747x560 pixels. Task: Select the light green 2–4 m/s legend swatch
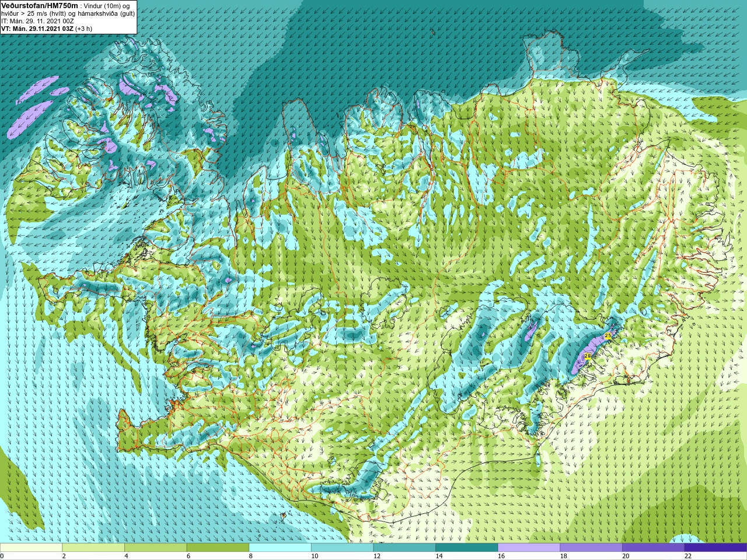(x=93, y=547)
